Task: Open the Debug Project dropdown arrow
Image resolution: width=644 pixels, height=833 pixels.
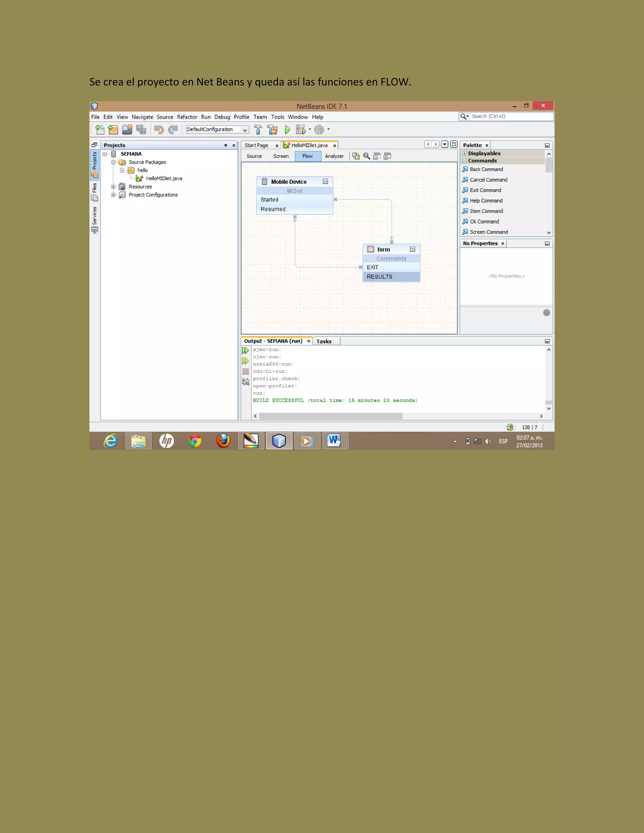Action: coord(310,129)
